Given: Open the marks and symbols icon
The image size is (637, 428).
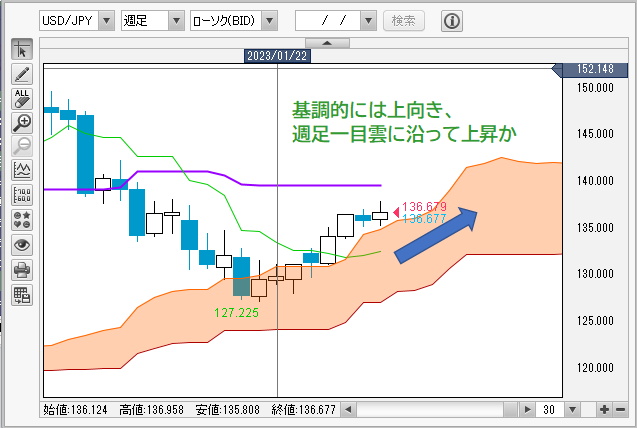Looking at the screenshot, I should coord(22,220).
